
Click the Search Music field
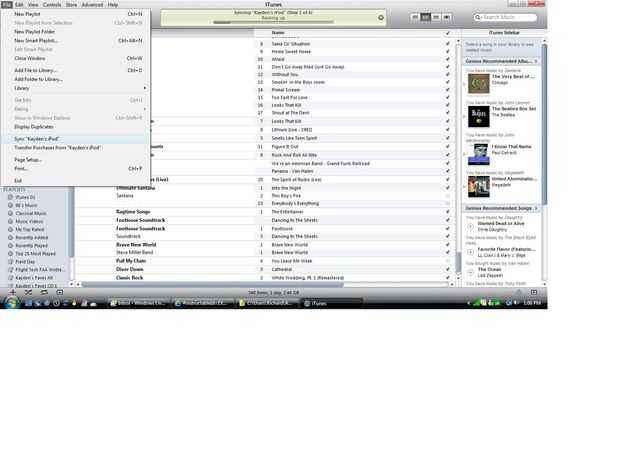(x=505, y=17)
